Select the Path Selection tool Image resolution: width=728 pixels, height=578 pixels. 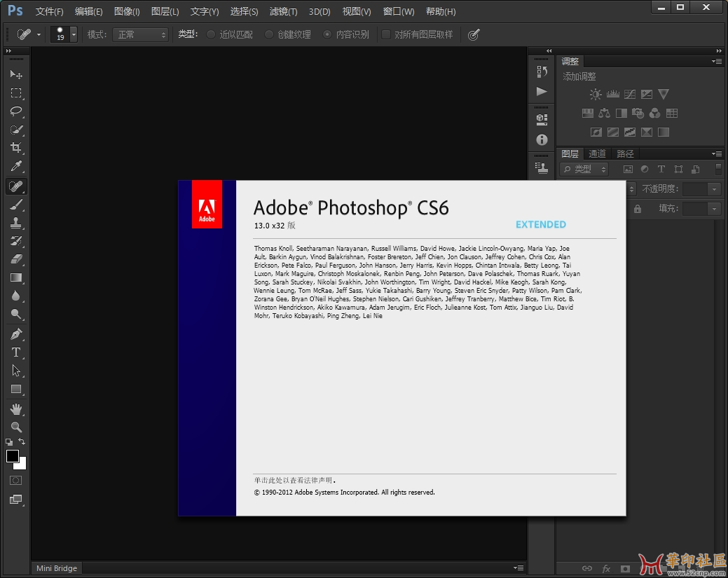click(x=16, y=371)
